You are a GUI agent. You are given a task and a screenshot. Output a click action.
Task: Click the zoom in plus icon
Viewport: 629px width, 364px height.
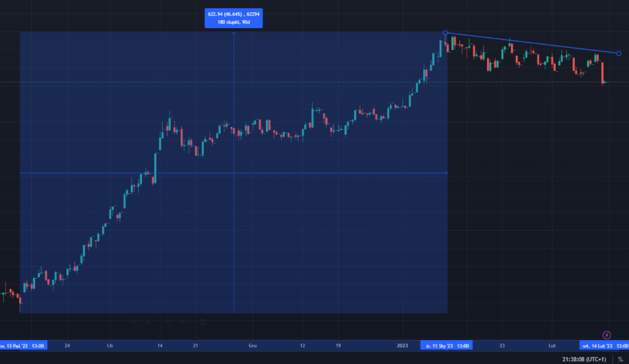click(148, 321)
